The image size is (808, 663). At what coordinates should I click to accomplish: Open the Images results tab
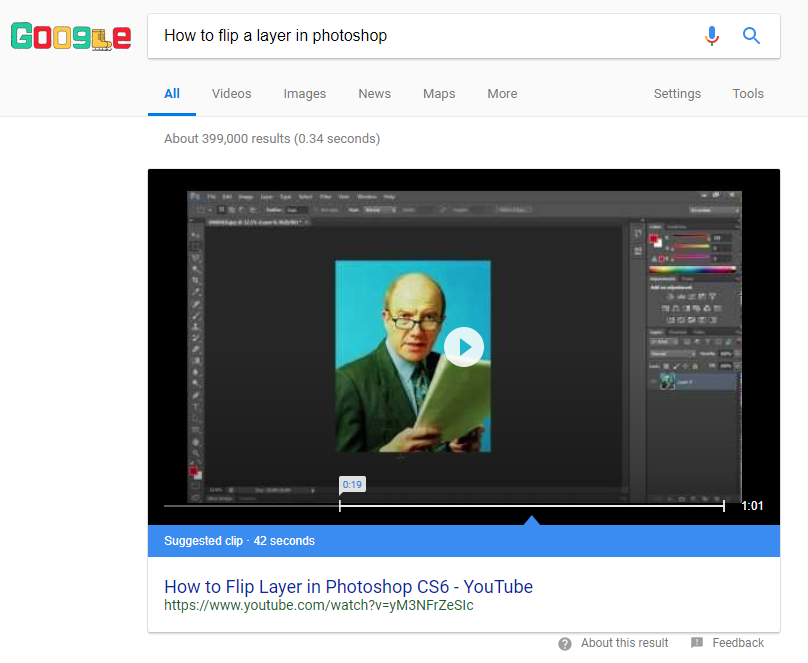[305, 94]
